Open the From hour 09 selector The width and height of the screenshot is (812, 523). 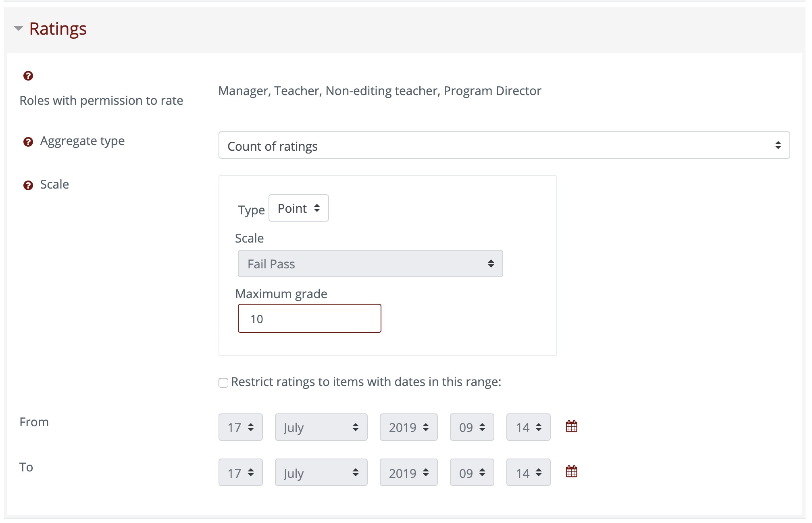coord(472,427)
